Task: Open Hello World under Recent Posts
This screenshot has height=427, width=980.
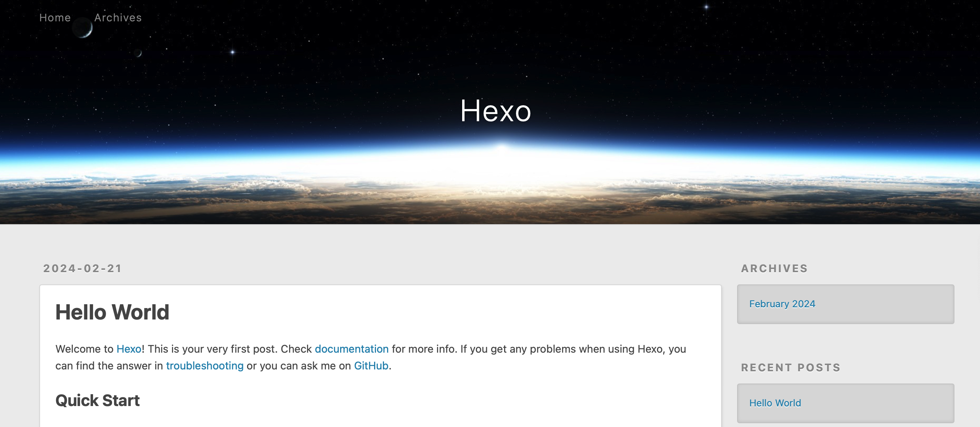Action: point(775,403)
